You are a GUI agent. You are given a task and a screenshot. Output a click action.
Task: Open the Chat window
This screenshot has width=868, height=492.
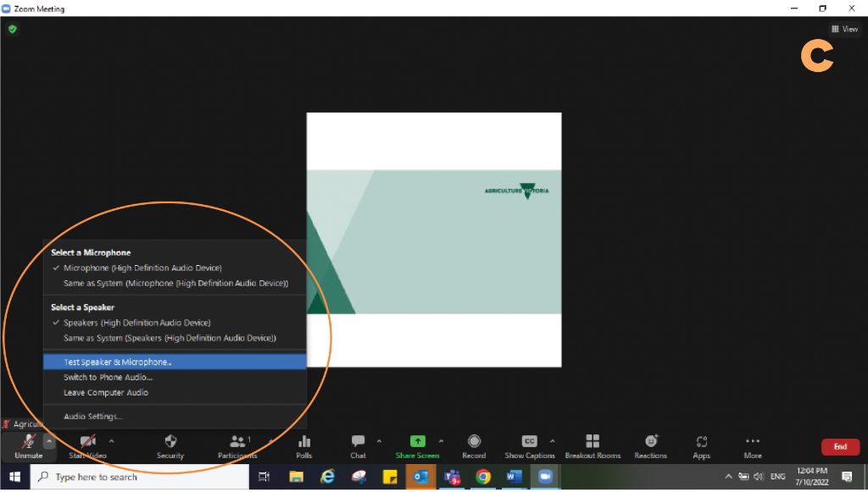pos(357,446)
